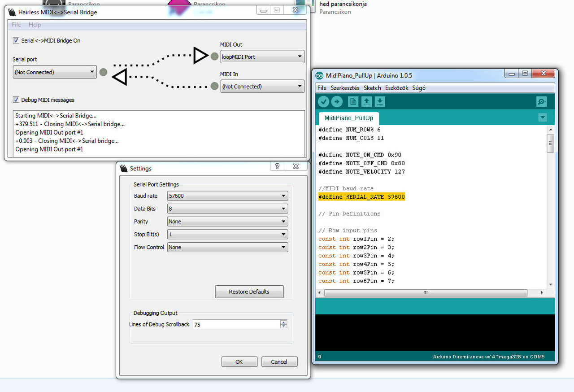The height and width of the screenshot is (392, 574).
Task: Expand the Baud rate dropdown
Action: coord(227,196)
